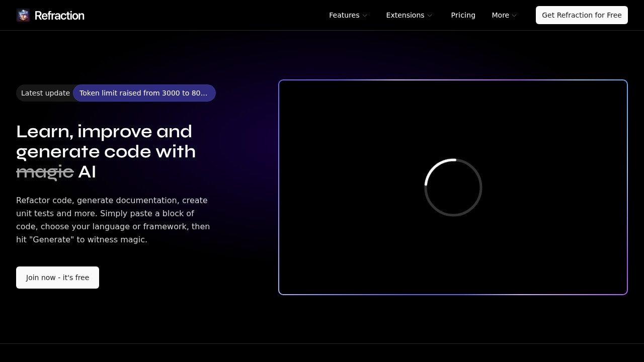Open the Token limit raised announcement

[144, 93]
